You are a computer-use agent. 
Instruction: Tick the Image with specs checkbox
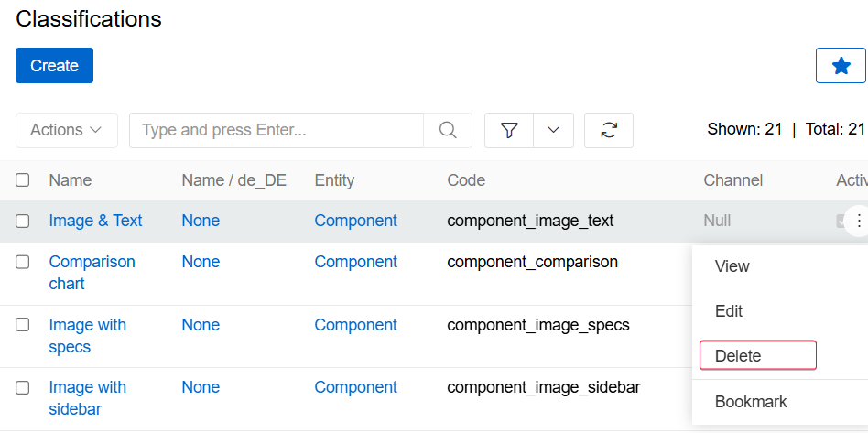click(x=23, y=325)
